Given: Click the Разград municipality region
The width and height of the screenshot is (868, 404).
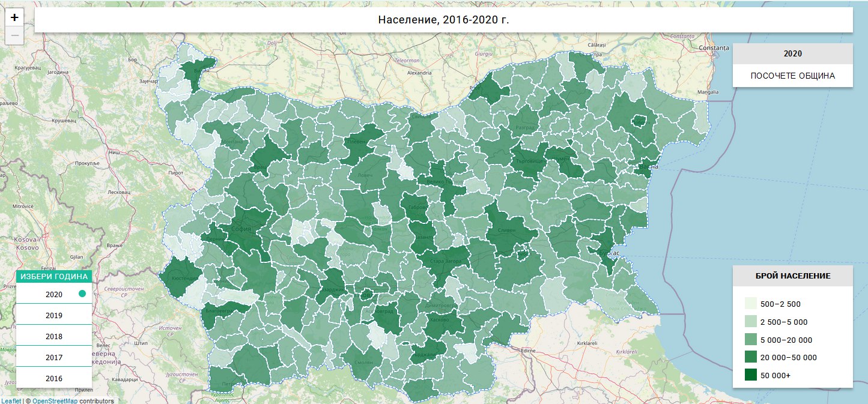Looking at the screenshot, I should coord(526,123).
